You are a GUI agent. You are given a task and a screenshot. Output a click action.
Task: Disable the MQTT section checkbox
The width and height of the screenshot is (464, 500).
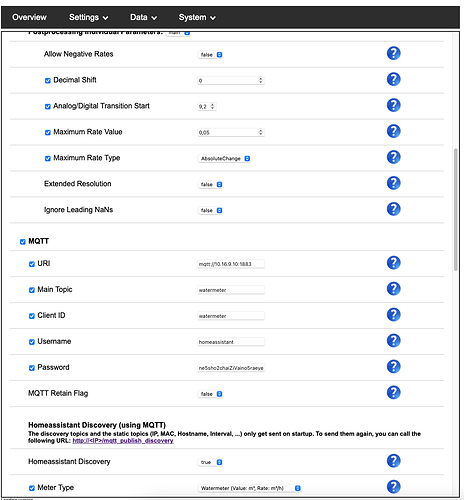[x=23, y=242]
